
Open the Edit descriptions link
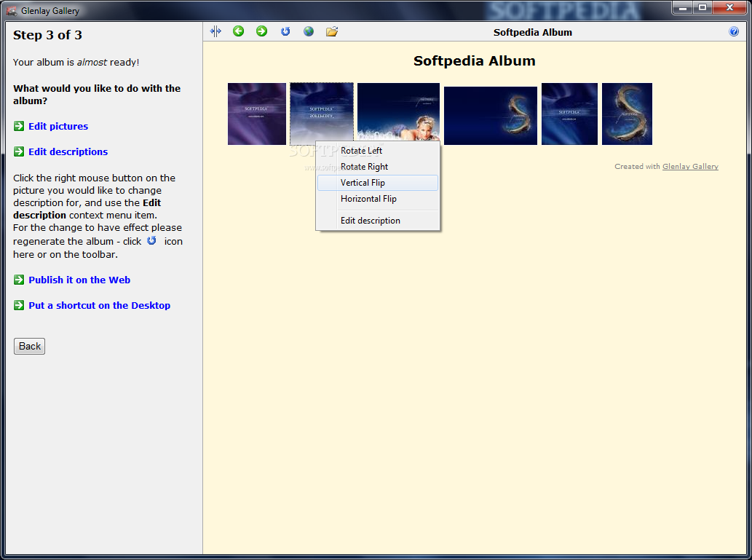(x=68, y=151)
